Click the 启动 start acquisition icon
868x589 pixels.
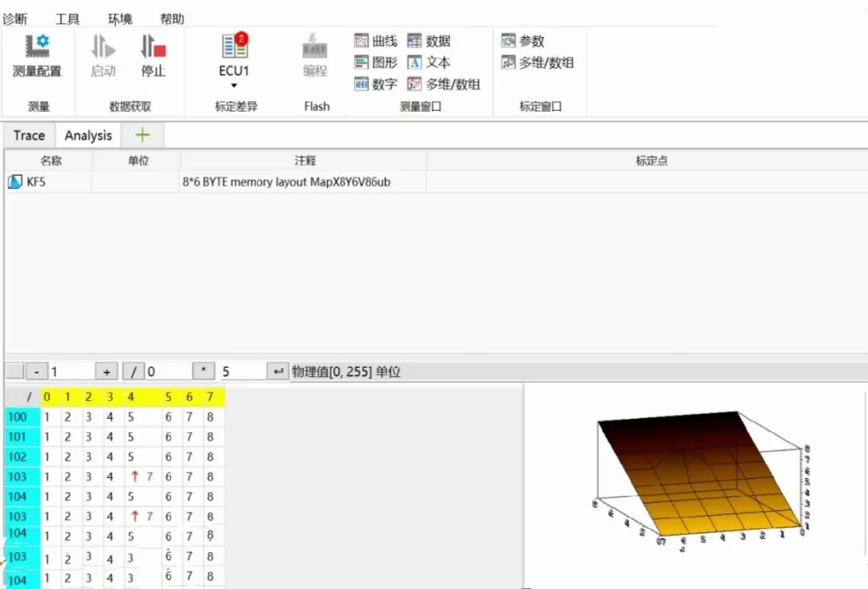[x=104, y=56]
